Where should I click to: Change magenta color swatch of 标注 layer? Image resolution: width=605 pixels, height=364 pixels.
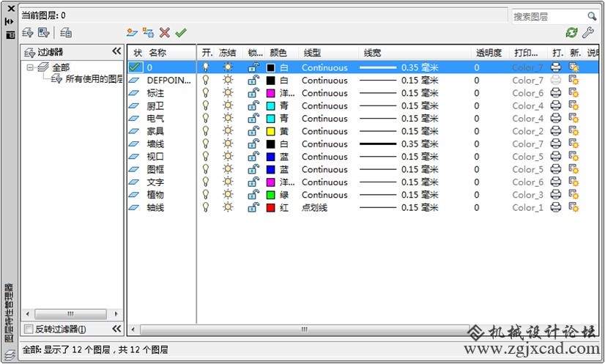[x=271, y=93]
